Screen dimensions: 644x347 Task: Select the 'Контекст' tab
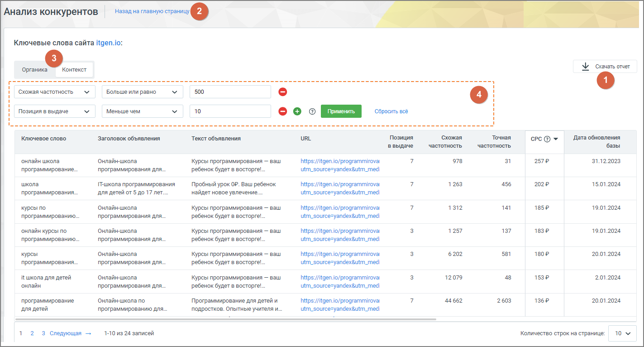[x=74, y=70]
